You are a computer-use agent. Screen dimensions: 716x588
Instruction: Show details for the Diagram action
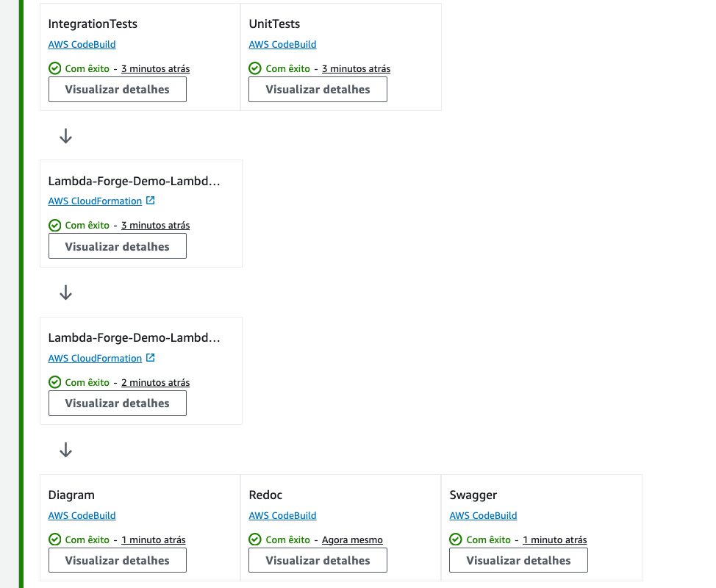click(117, 560)
